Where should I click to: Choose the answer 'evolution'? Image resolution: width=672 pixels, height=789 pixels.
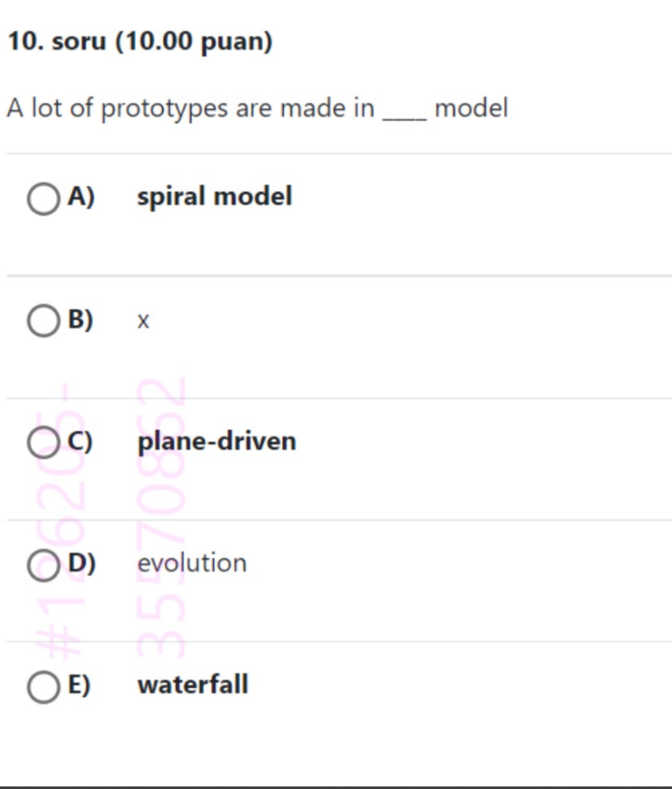pos(193,562)
